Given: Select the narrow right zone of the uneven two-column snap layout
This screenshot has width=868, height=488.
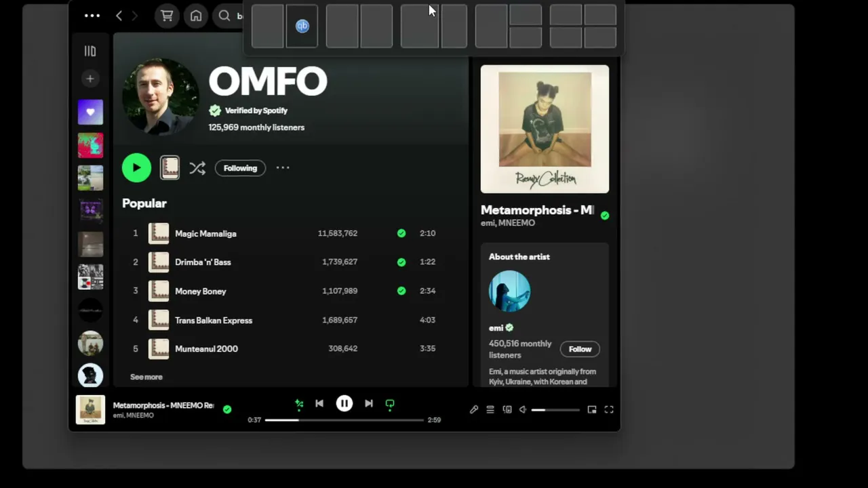Looking at the screenshot, I should [454, 26].
